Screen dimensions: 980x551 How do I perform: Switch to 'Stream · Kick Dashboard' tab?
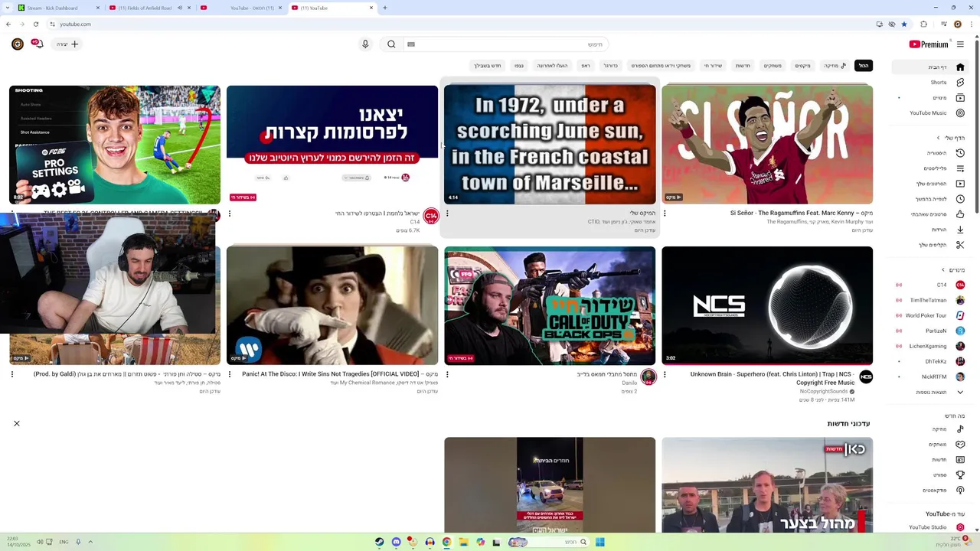pyautogui.click(x=60, y=8)
